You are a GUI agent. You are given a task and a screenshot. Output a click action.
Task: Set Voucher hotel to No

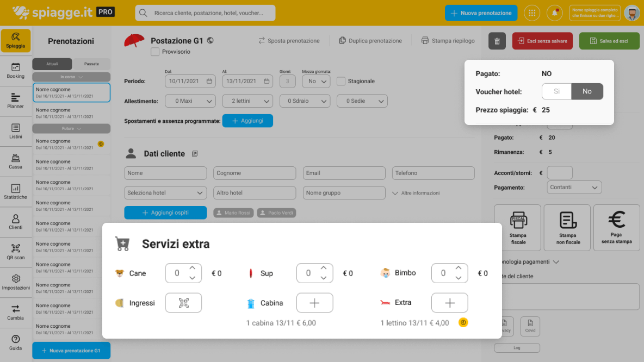click(x=587, y=91)
